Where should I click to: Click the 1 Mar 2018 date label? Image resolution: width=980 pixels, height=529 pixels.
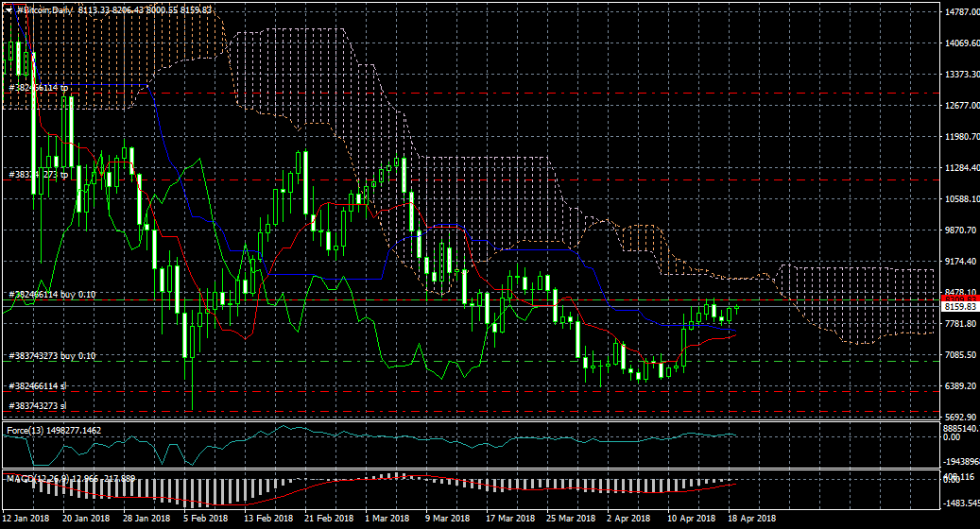click(386, 519)
